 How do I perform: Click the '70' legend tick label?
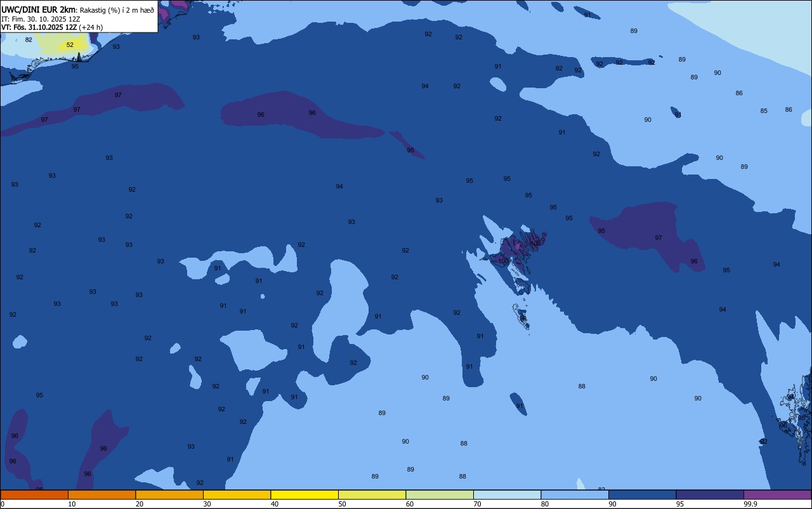477,504
